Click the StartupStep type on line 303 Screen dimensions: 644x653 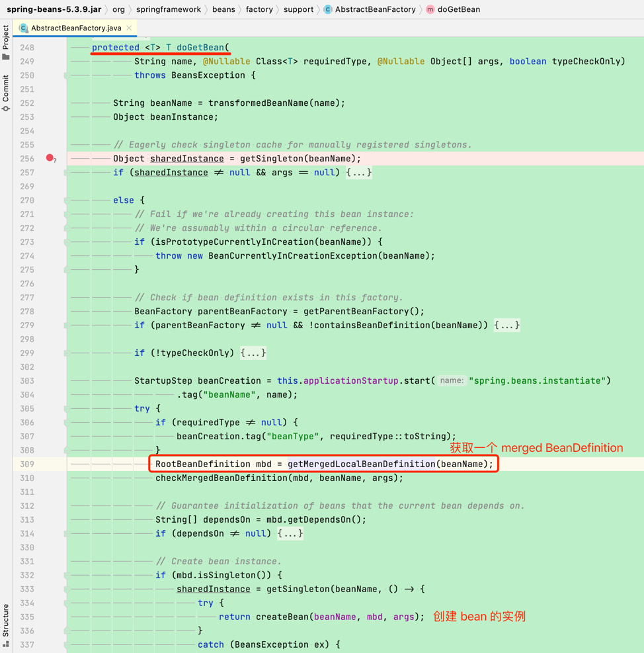(163, 380)
